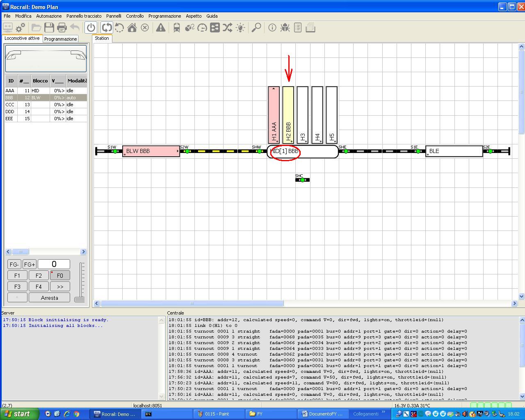Image resolution: width=525 pixels, height=420 pixels.
Task: Click the magnifying glass search icon
Action: [256, 28]
